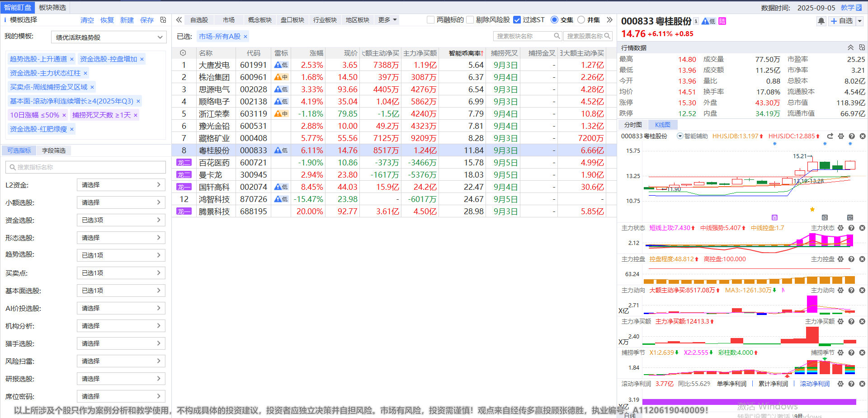The width and height of the screenshot is (868, 418).
Task: Click the info icon beside 粤桂股份
Action: tap(696, 21)
